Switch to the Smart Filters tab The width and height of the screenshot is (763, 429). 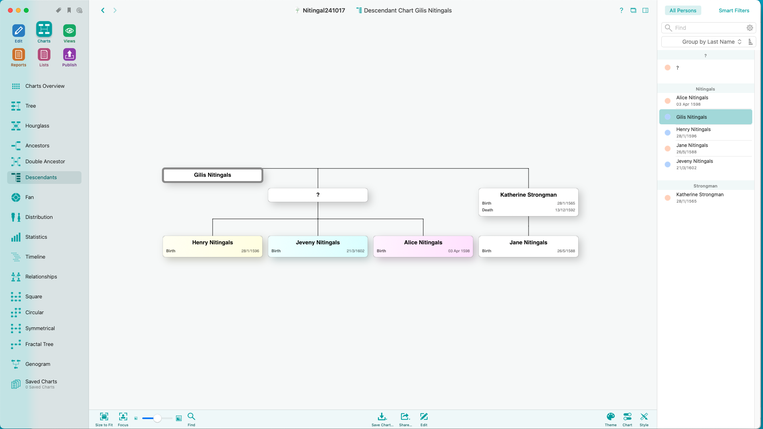point(734,10)
